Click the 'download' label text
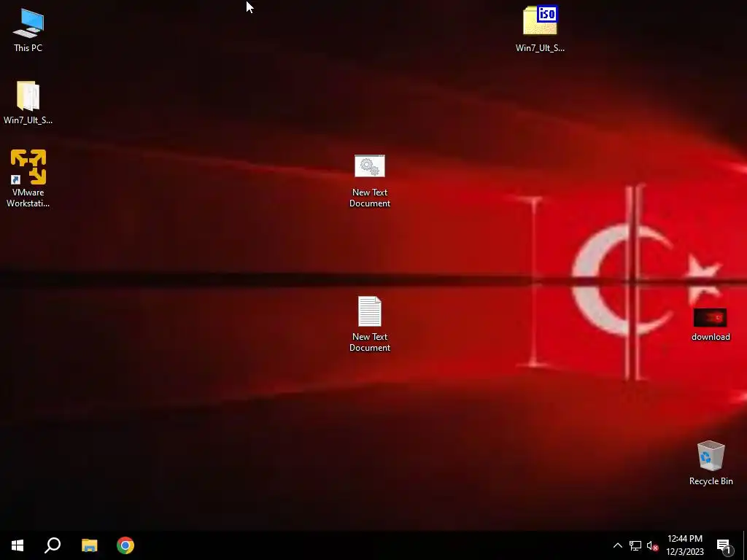The height and width of the screenshot is (560, 747). (x=711, y=337)
